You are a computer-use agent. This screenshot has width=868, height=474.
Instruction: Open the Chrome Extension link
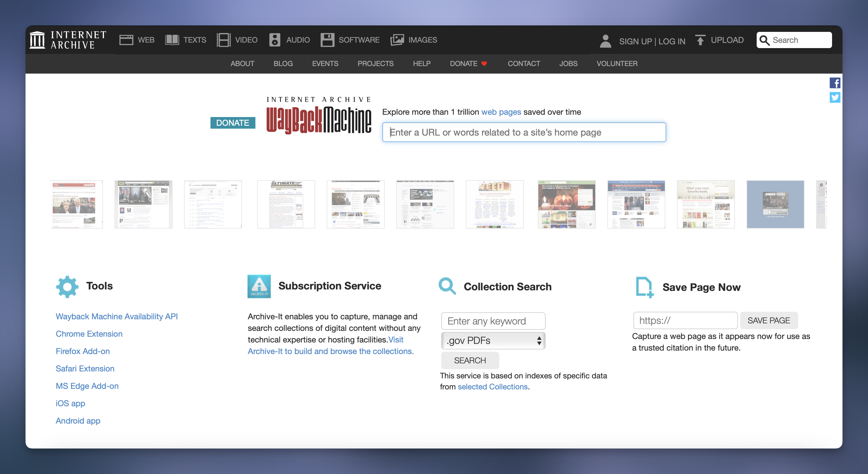tap(89, 333)
